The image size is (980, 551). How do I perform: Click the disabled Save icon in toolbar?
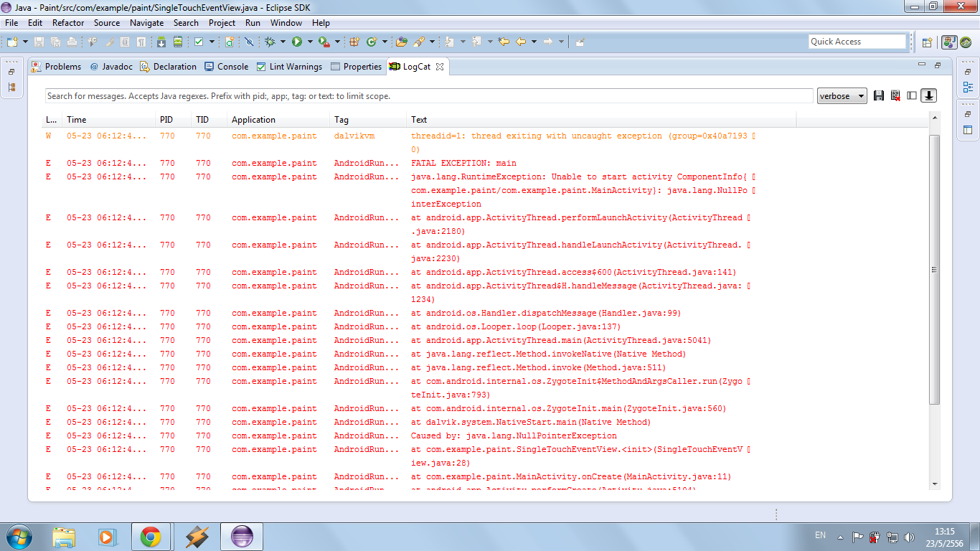(x=39, y=42)
